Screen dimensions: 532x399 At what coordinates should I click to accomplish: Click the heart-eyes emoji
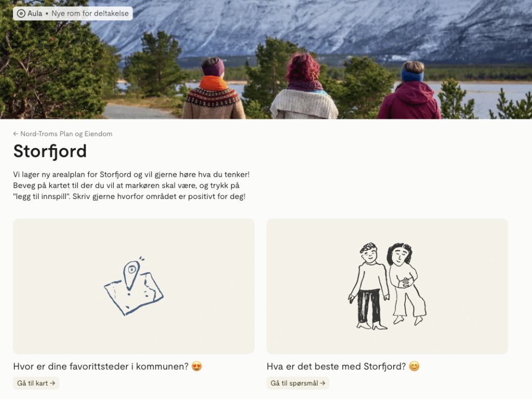click(196, 366)
